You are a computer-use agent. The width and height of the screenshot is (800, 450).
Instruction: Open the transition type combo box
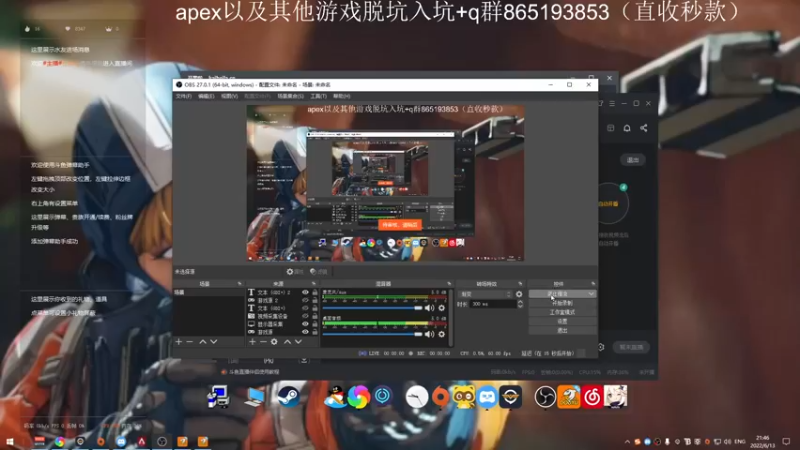click(x=486, y=294)
